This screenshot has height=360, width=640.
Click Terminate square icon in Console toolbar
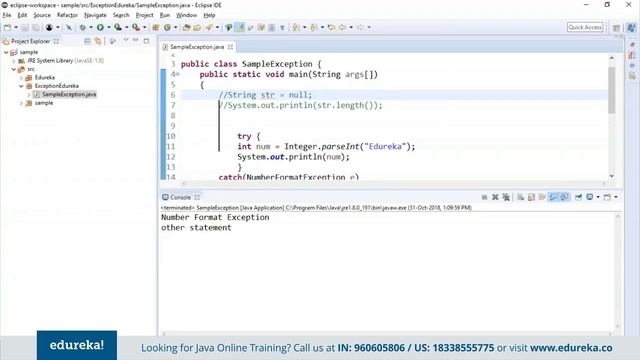coord(484,197)
